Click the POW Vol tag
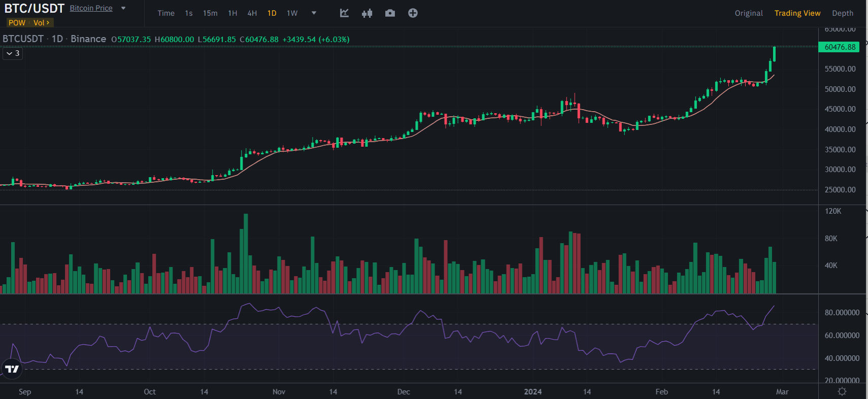 [29, 23]
